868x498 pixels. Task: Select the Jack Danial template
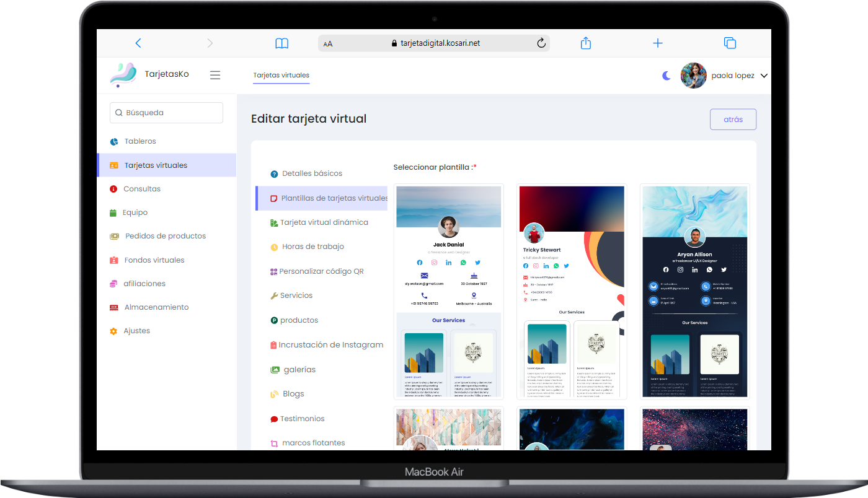(448, 291)
